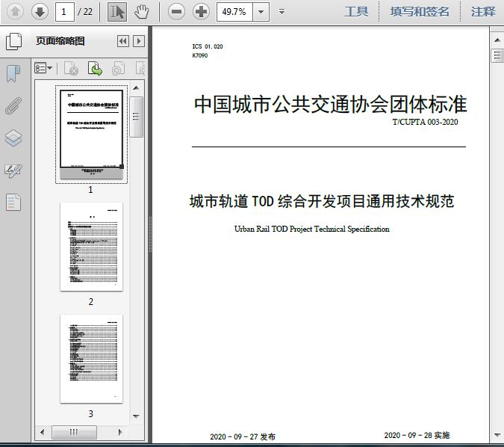Click the 2020-09-28 实施 date
504x447 pixels.
pos(417,436)
